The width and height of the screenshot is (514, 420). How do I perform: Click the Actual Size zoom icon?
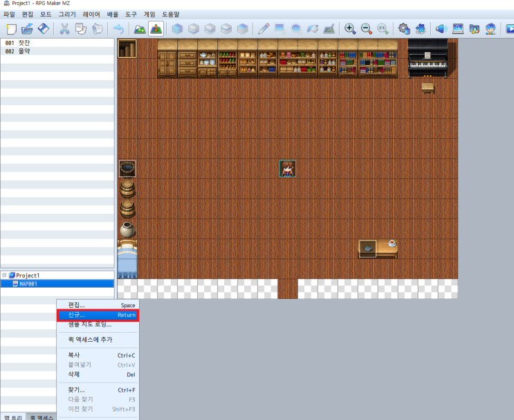(x=383, y=29)
